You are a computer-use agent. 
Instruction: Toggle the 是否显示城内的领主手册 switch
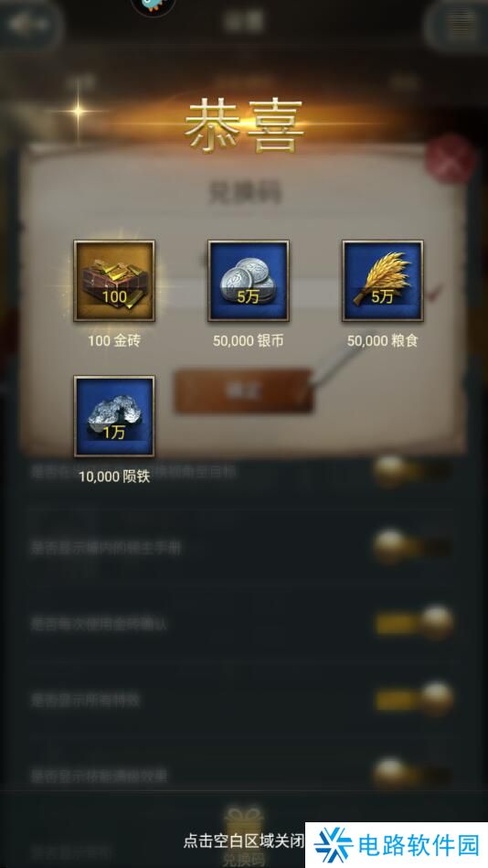(413, 548)
